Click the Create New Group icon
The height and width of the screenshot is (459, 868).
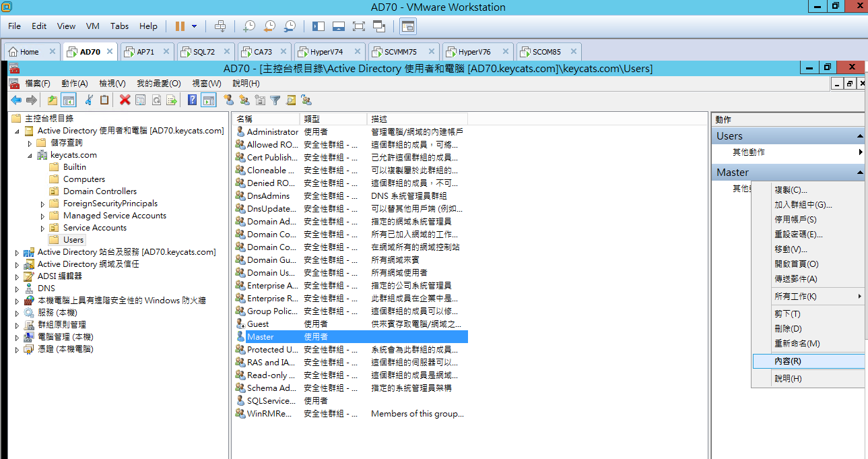(x=244, y=100)
